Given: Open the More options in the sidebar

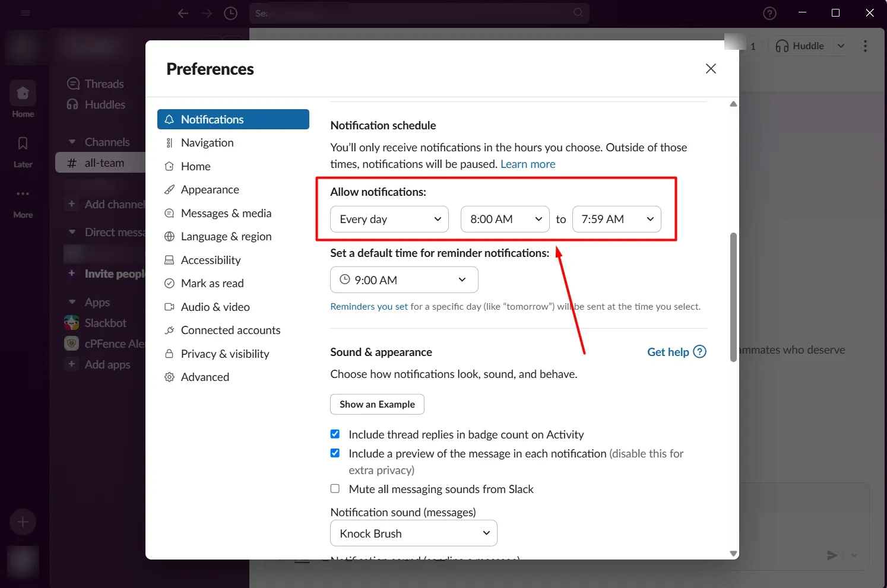Looking at the screenshot, I should (23, 202).
